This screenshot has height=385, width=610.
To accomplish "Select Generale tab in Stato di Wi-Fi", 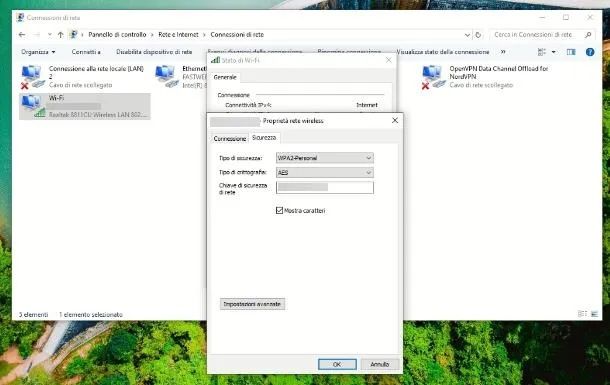I will pos(225,77).
